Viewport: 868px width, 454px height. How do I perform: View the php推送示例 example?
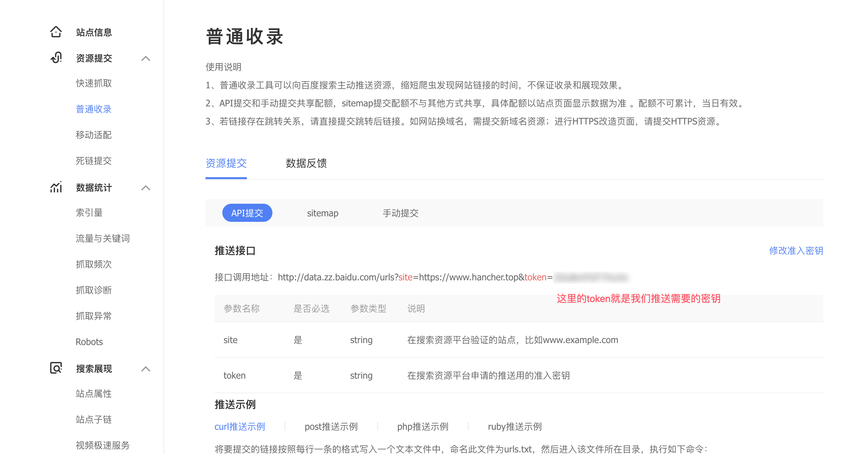click(x=423, y=427)
